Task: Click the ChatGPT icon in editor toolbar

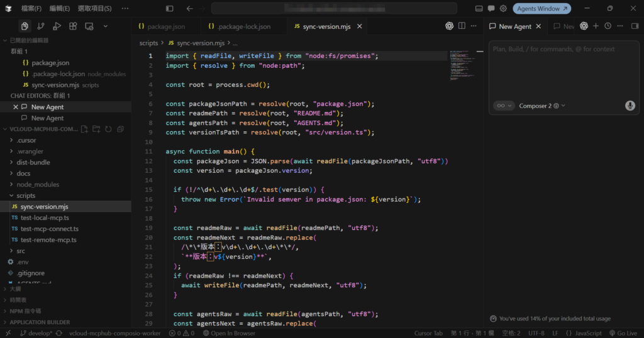Action: (449, 26)
